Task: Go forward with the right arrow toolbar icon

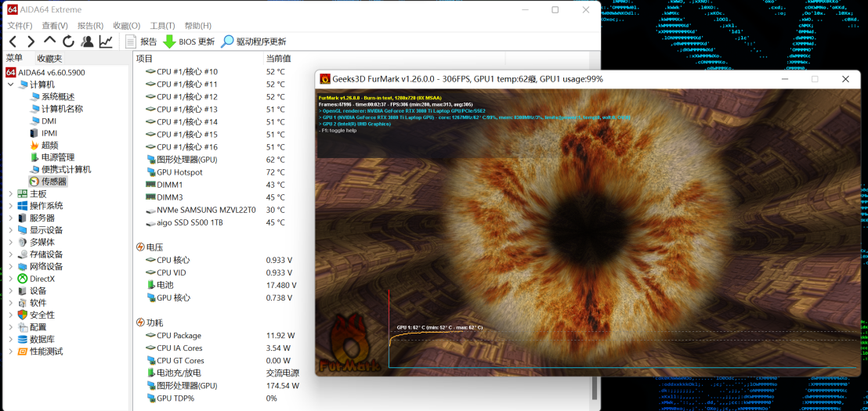Action: [x=31, y=41]
